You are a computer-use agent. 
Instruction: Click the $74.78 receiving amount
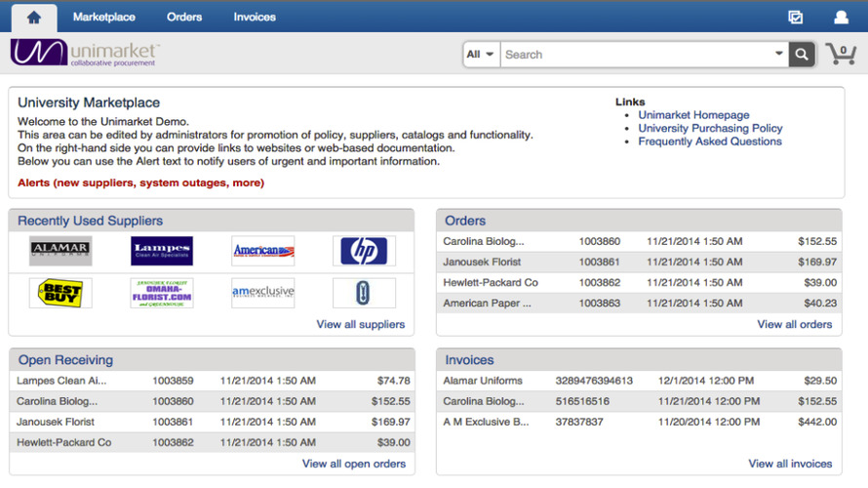click(x=394, y=381)
